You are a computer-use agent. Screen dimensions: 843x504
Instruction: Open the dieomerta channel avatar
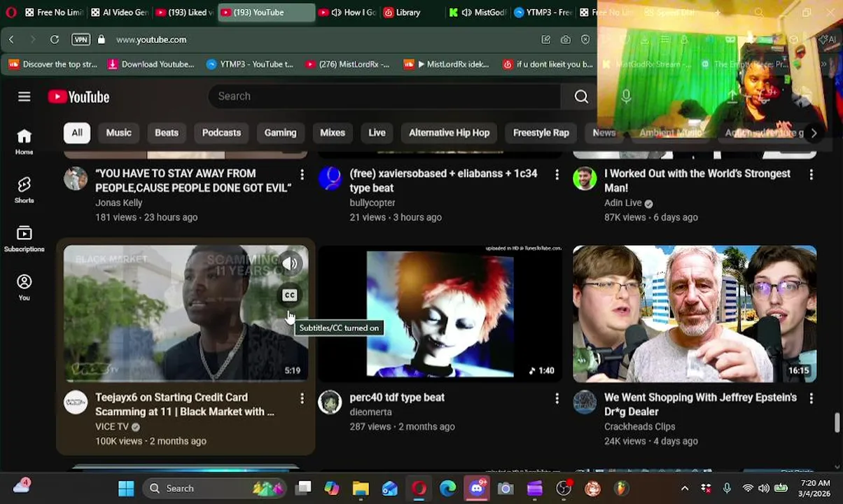(330, 402)
